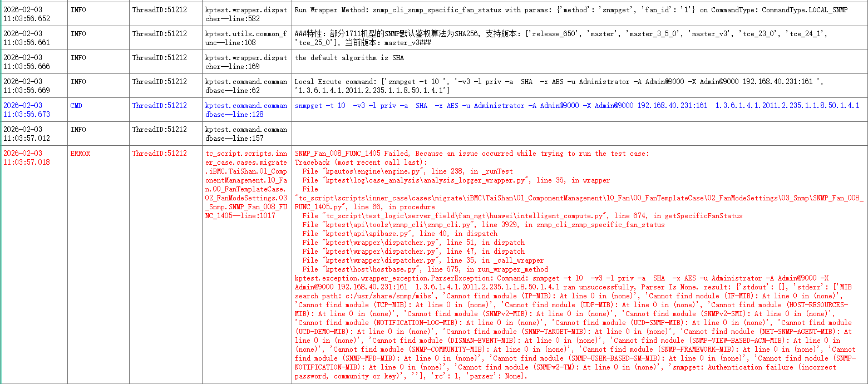
Task: Select the blue snmpget command text
Action: coord(576,106)
